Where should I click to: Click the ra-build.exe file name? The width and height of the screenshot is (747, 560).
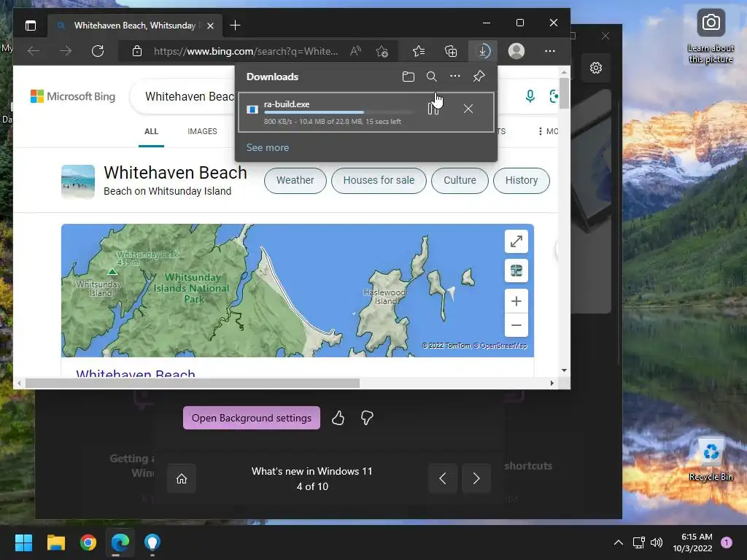pos(287,104)
